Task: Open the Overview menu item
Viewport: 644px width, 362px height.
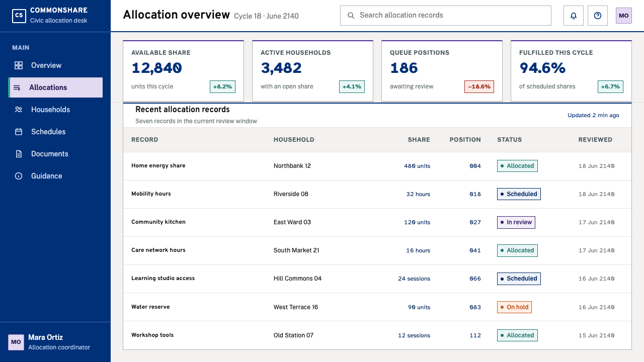Action: point(55,65)
